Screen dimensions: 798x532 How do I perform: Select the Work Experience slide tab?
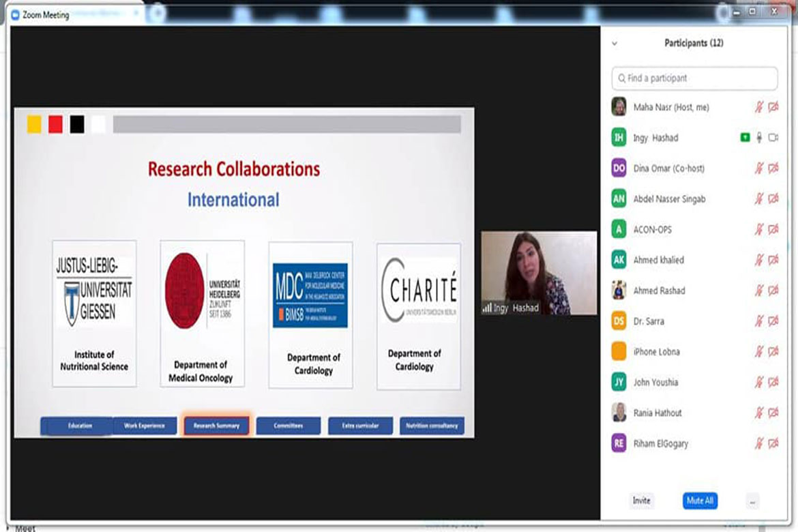click(145, 426)
